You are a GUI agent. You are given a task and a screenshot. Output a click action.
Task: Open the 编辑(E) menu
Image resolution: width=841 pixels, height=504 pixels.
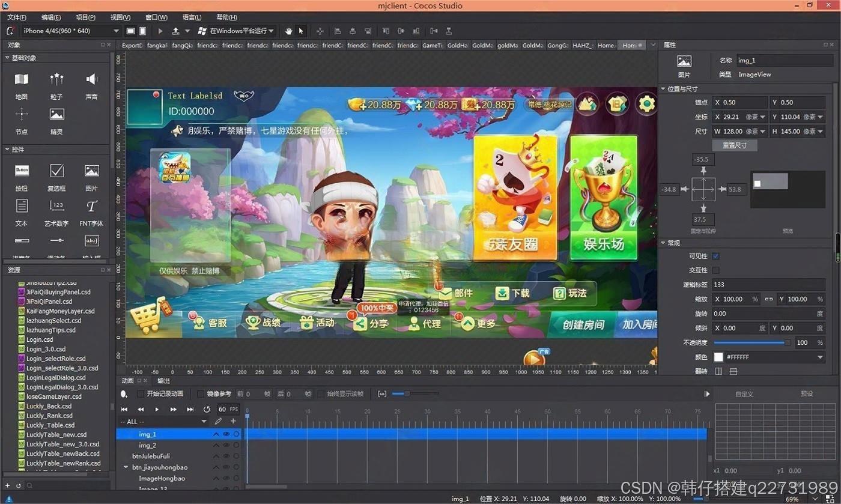pyautogui.click(x=52, y=17)
